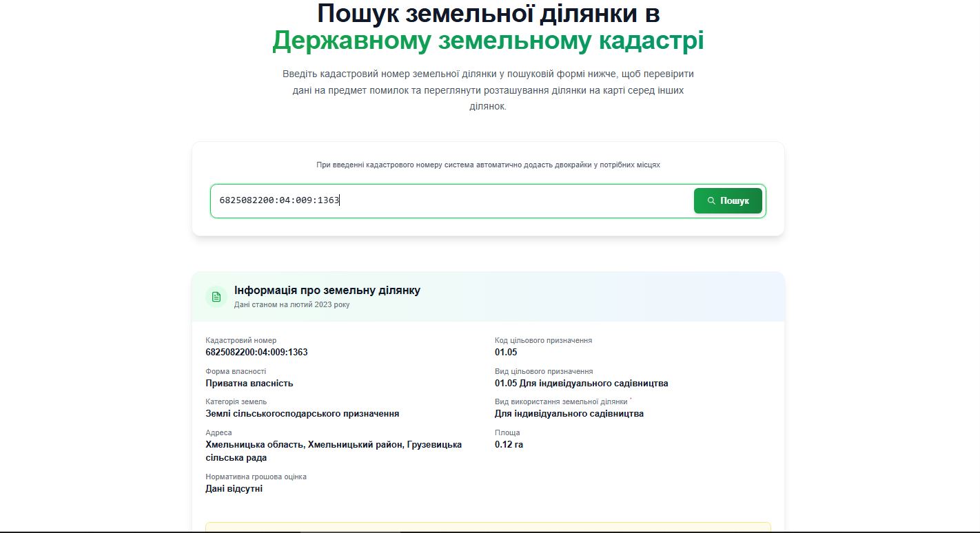Image resolution: width=980 pixels, height=533 pixels.
Task: Click the magnifier icon in Пошук button
Action: click(711, 201)
